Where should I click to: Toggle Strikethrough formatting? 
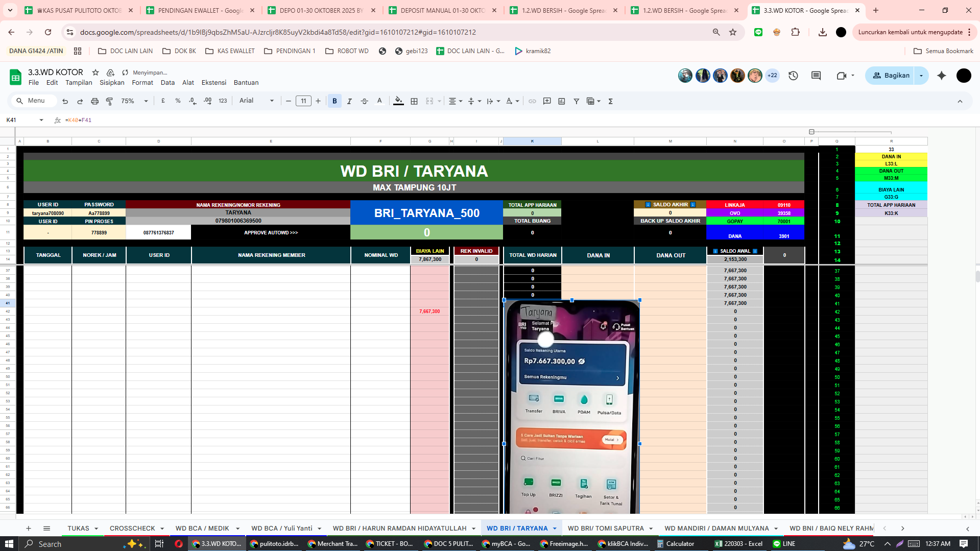coord(364,101)
